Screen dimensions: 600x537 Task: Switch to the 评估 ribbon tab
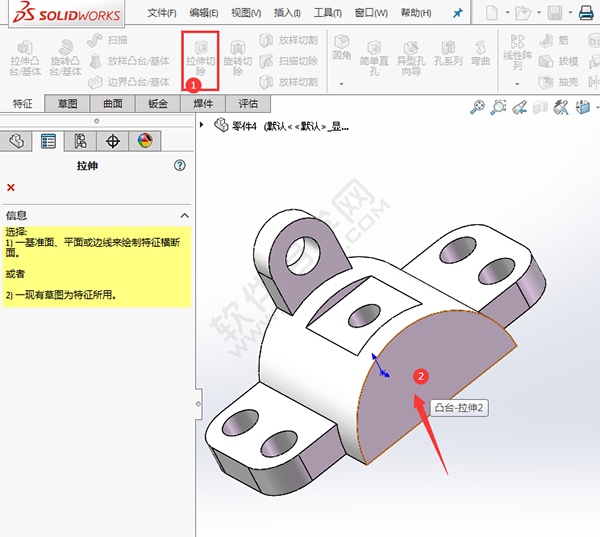(248, 104)
